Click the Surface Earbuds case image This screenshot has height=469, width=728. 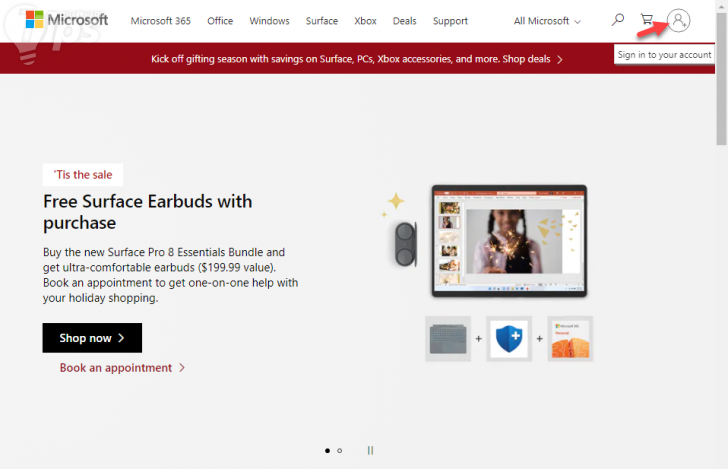[x=405, y=244]
